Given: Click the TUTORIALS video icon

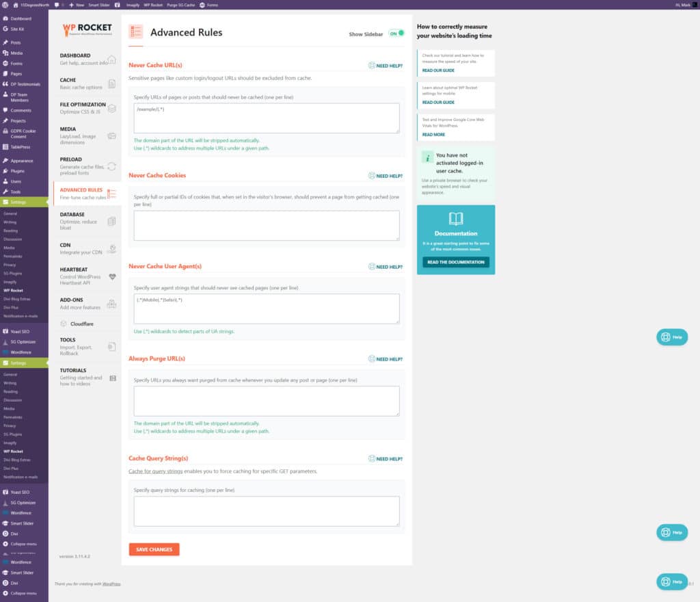Looking at the screenshot, I should pos(113,378).
